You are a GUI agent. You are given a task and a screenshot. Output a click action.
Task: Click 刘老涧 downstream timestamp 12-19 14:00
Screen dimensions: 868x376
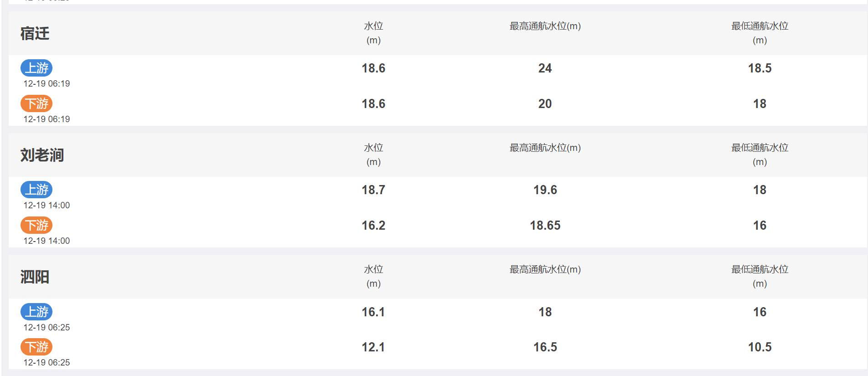click(x=46, y=241)
